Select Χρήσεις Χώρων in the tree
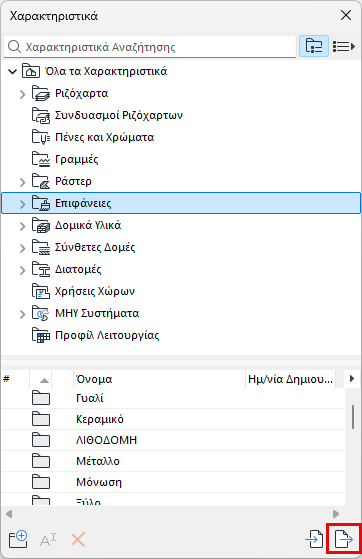 [95, 291]
